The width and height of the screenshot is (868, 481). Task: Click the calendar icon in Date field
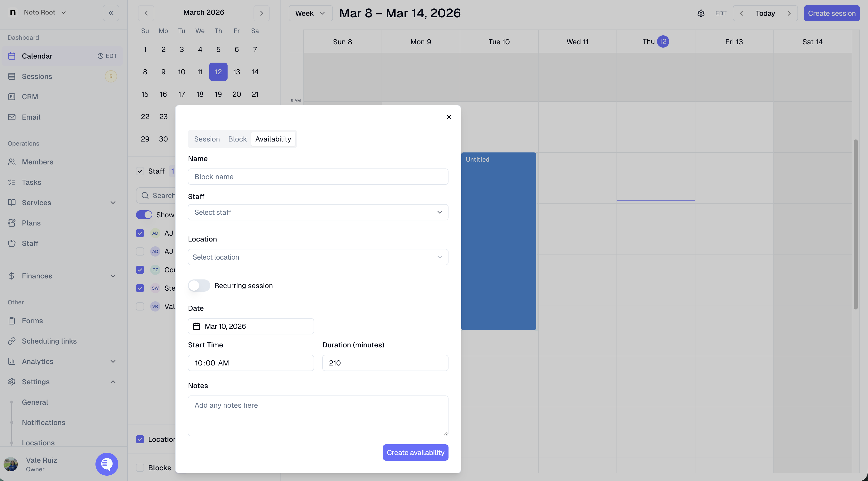pos(197,326)
